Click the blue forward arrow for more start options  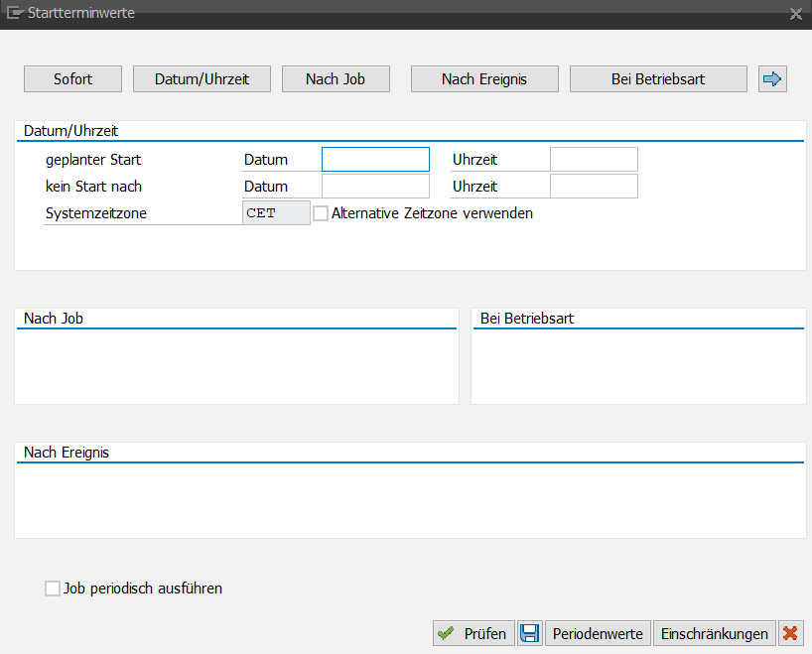772,78
